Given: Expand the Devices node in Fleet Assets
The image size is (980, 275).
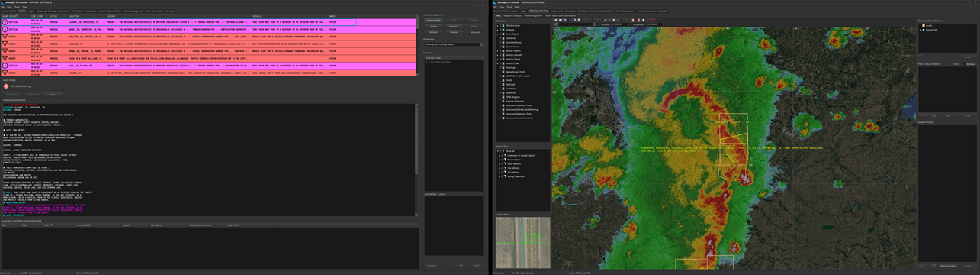Looking at the screenshot, I should click(920, 30).
